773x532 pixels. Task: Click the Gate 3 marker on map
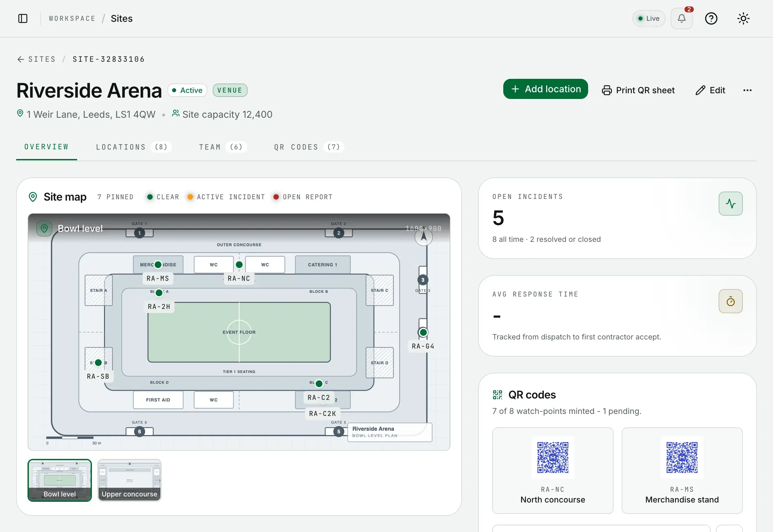coord(423,280)
